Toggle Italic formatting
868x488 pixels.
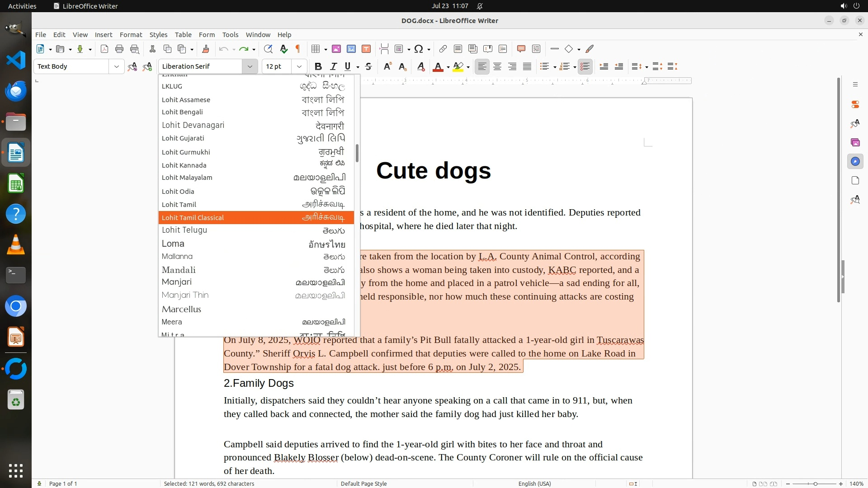tap(334, 67)
